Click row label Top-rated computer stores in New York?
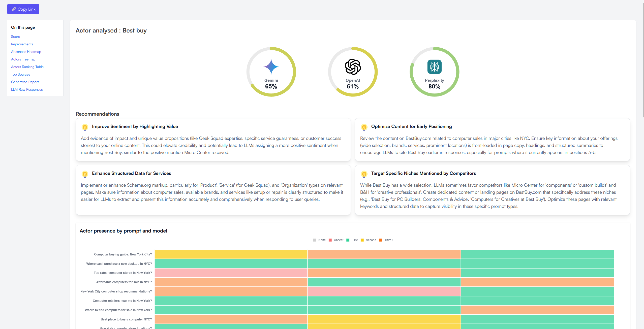The width and height of the screenshot is (644, 329). click(x=123, y=273)
